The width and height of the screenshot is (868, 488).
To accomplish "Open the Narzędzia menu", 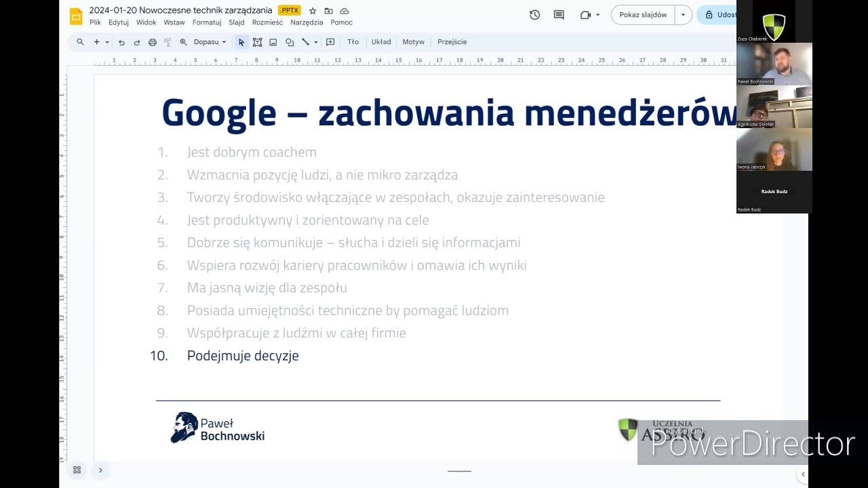I will tap(307, 22).
